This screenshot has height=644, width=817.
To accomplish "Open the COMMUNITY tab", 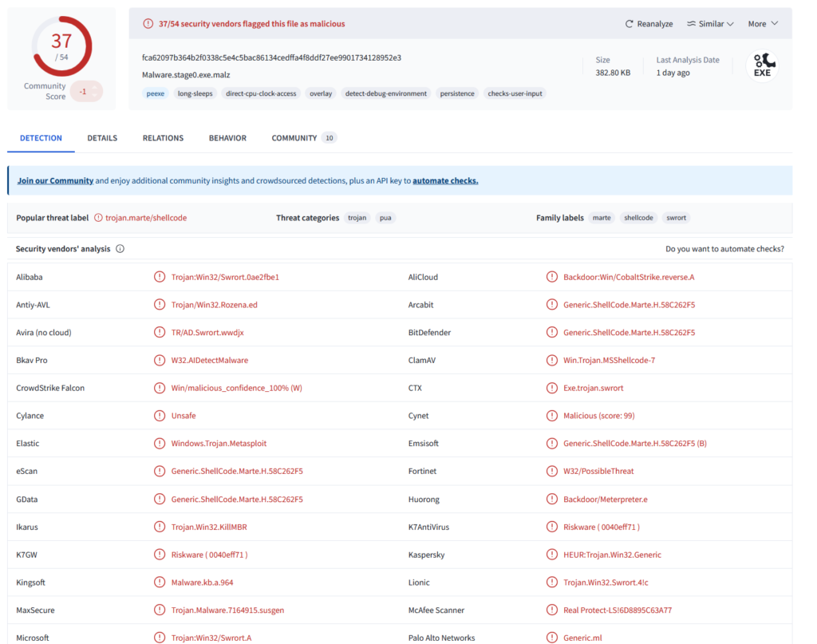I will click(x=304, y=138).
